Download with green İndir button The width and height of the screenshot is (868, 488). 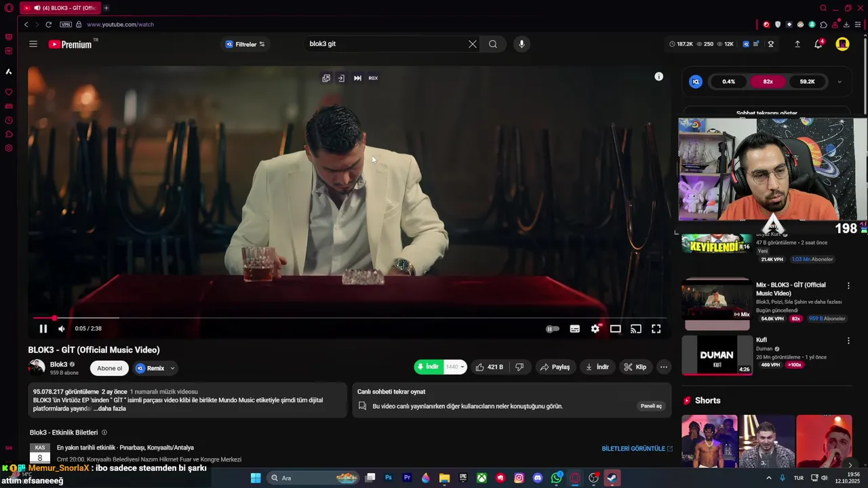tap(428, 367)
